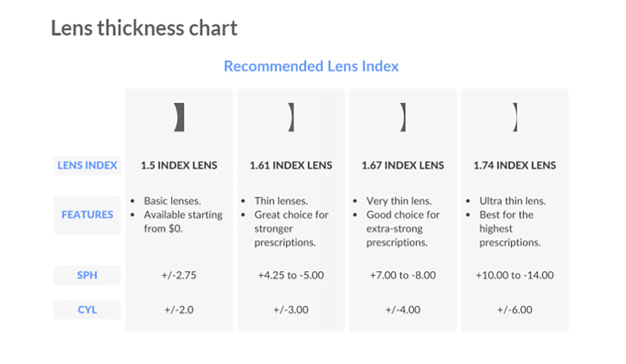
Task: Click the 1.74 index lens icon
Action: coord(515,117)
